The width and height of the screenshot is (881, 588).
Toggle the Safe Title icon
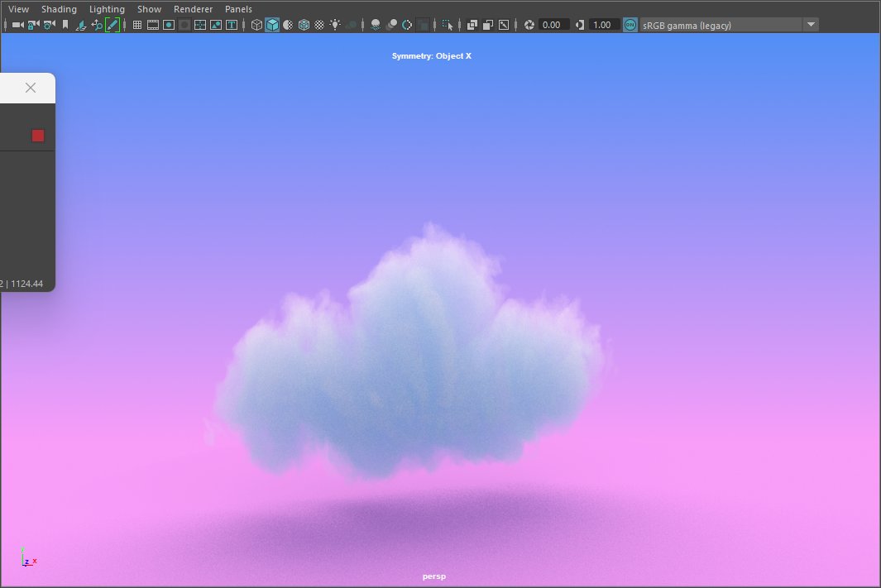[x=232, y=25]
